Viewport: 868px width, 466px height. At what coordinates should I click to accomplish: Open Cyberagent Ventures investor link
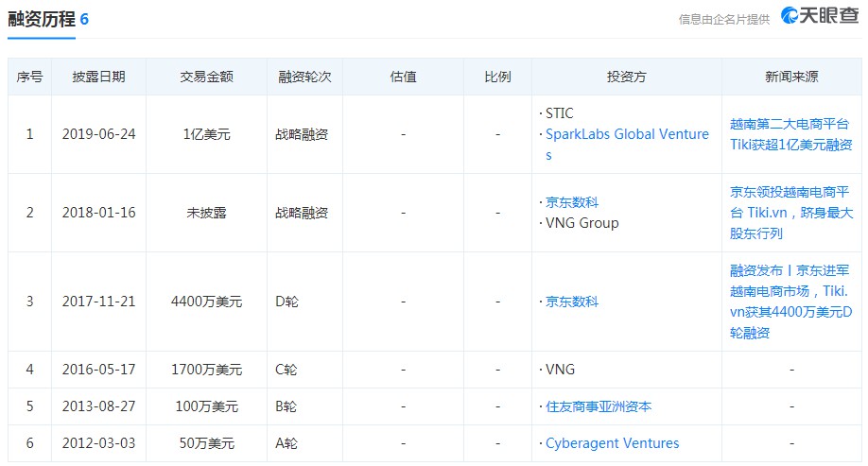(x=613, y=443)
